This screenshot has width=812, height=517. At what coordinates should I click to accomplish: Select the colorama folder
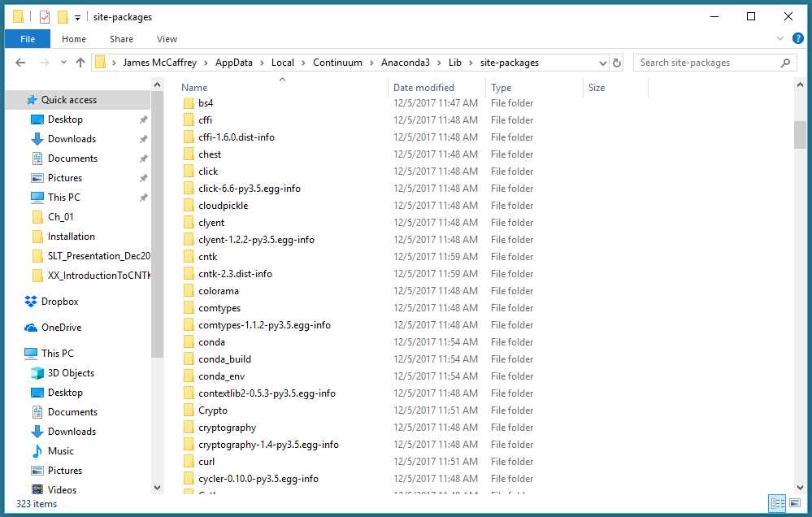click(219, 291)
